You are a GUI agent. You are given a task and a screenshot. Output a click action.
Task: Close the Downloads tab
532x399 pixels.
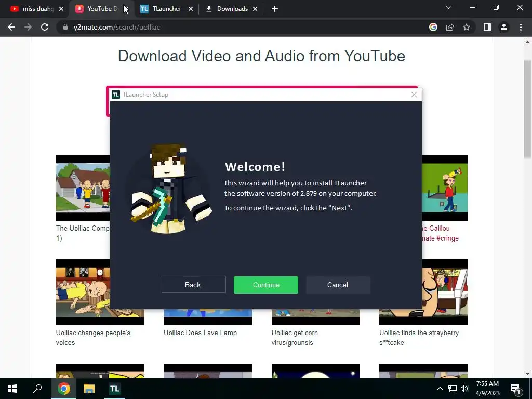[255, 9]
